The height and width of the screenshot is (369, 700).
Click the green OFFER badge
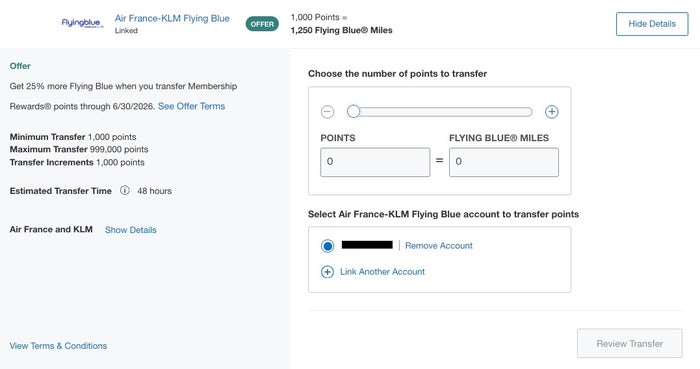tap(262, 24)
